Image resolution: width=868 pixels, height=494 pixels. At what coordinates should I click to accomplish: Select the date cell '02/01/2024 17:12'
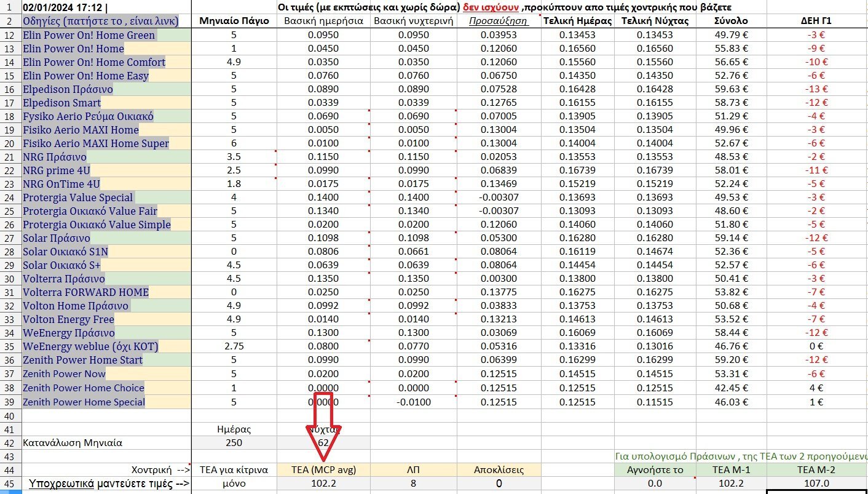pos(106,7)
